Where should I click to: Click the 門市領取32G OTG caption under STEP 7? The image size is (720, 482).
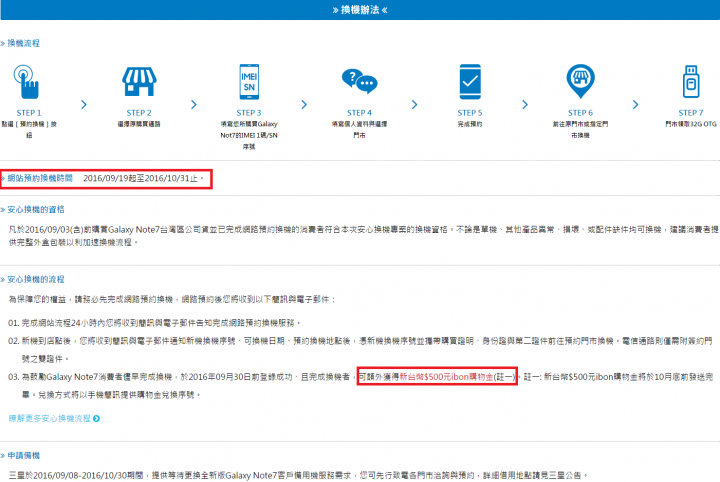pyautogui.click(x=691, y=124)
